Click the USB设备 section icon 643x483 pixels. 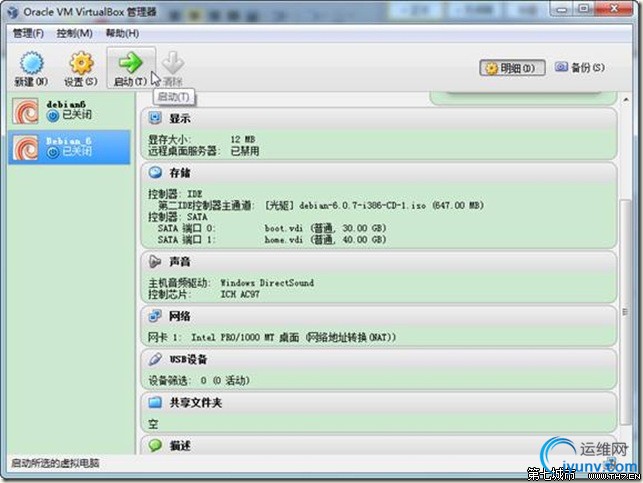[x=155, y=359]
